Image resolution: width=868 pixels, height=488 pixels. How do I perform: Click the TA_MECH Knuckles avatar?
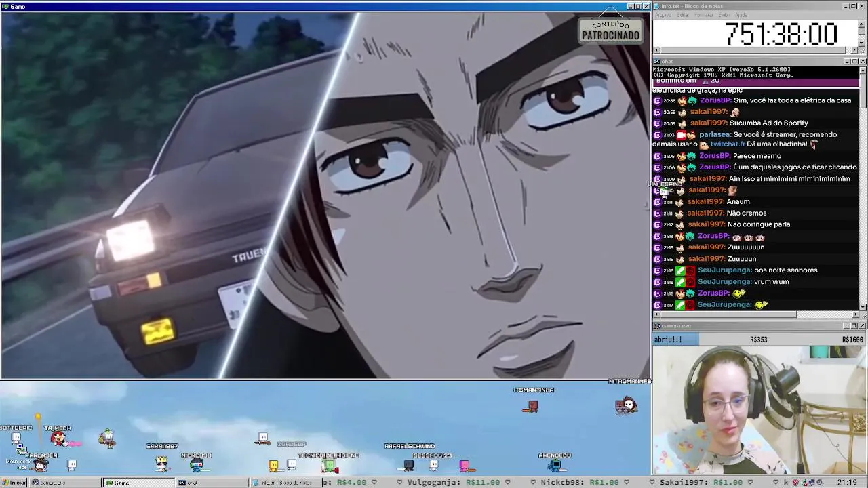pos(60,439)
